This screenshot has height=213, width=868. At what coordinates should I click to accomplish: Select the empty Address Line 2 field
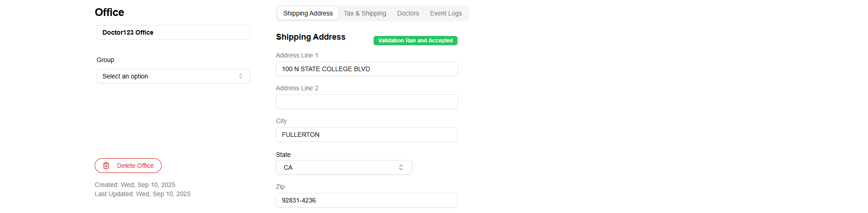pyautogui.click(x=366, y=102)
